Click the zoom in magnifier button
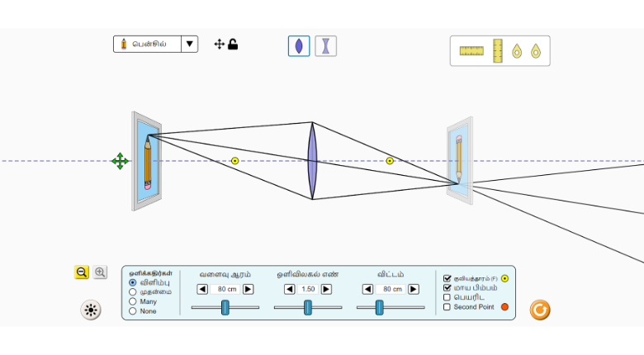Image resolution: width=644 pixels, height=355 pixels. point(100,272)
